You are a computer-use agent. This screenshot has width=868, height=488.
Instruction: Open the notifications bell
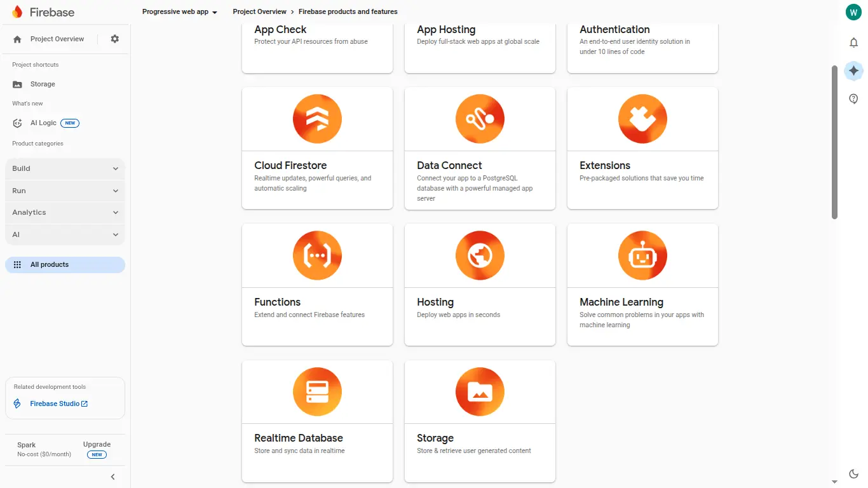(853, 43)
